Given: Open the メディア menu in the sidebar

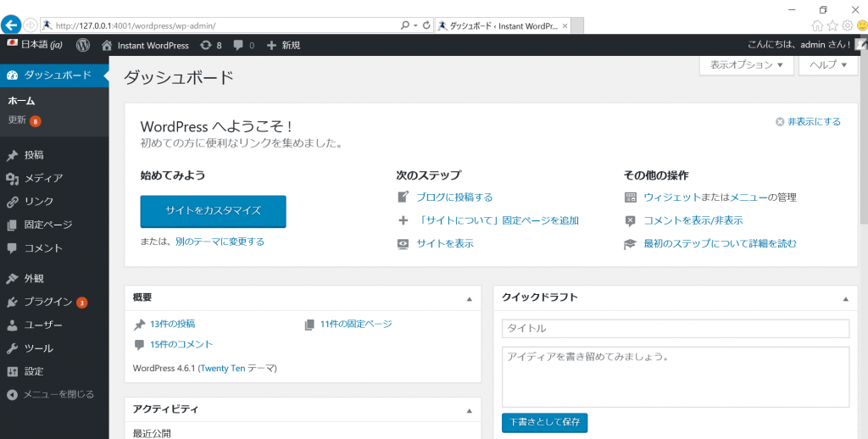Looking at the screenshot, I should [x=54, y=178].
